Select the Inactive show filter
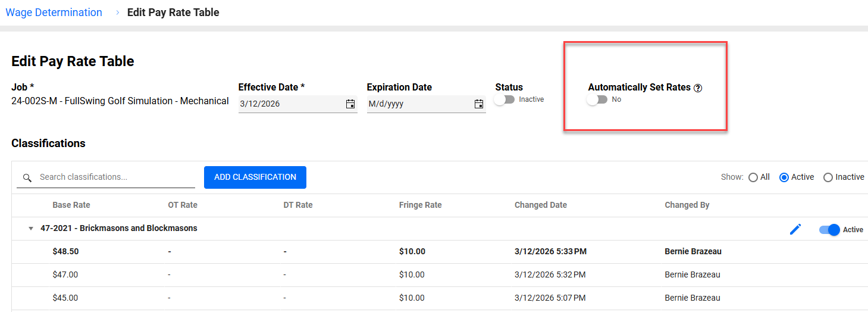 [x=828, y=177]
